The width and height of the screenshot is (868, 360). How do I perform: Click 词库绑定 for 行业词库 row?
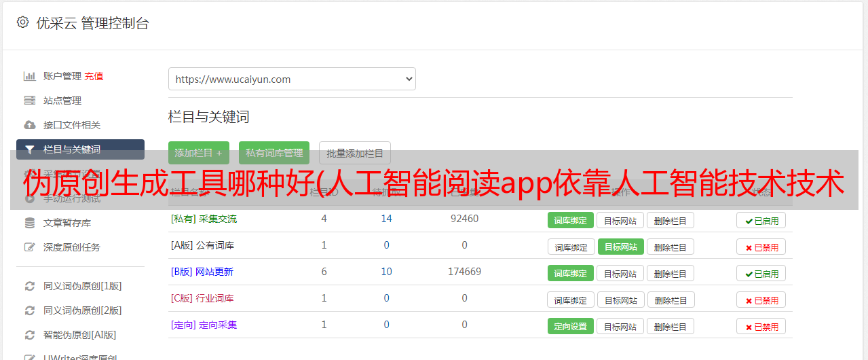pos(571,300)
